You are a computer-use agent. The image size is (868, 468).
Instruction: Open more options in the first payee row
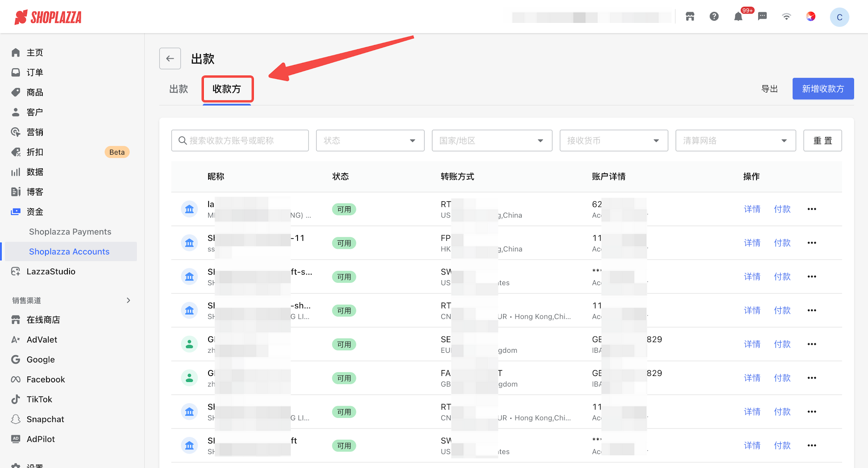pyautogui.click(x=812, y=209)
